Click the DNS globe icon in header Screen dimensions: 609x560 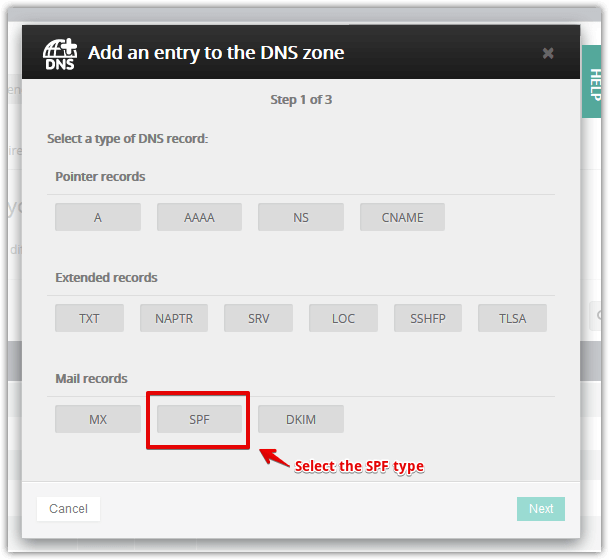coord(59,53)
